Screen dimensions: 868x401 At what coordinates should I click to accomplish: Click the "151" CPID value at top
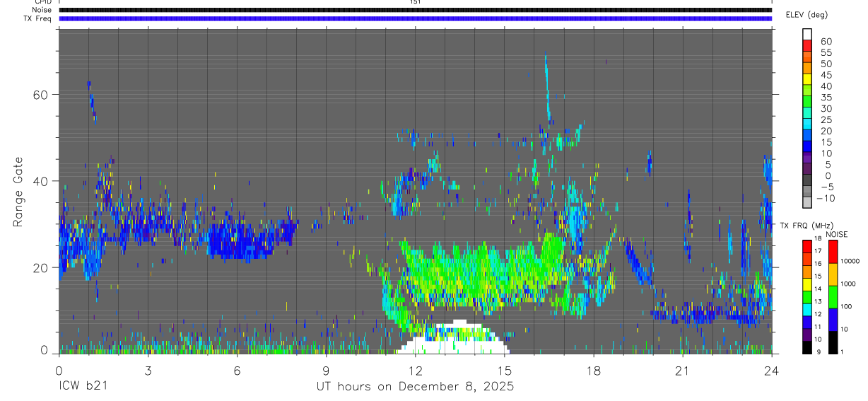point(415,2)
